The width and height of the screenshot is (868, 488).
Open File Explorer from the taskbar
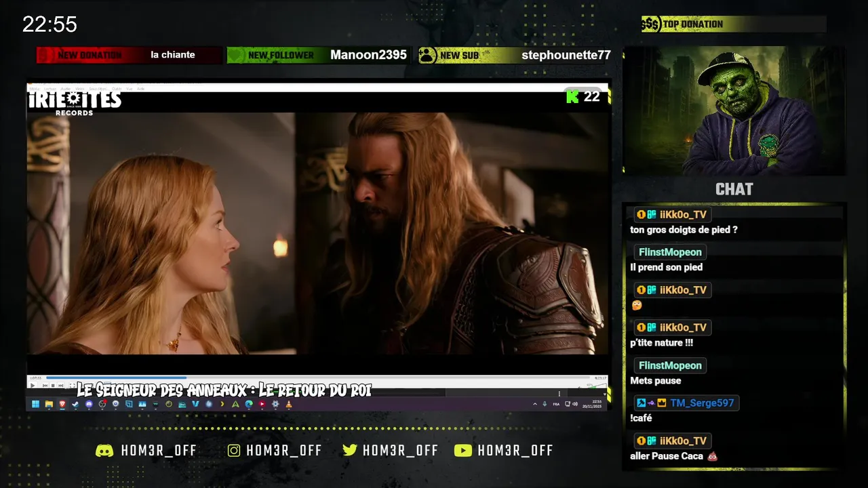click(x=49, y=404)
